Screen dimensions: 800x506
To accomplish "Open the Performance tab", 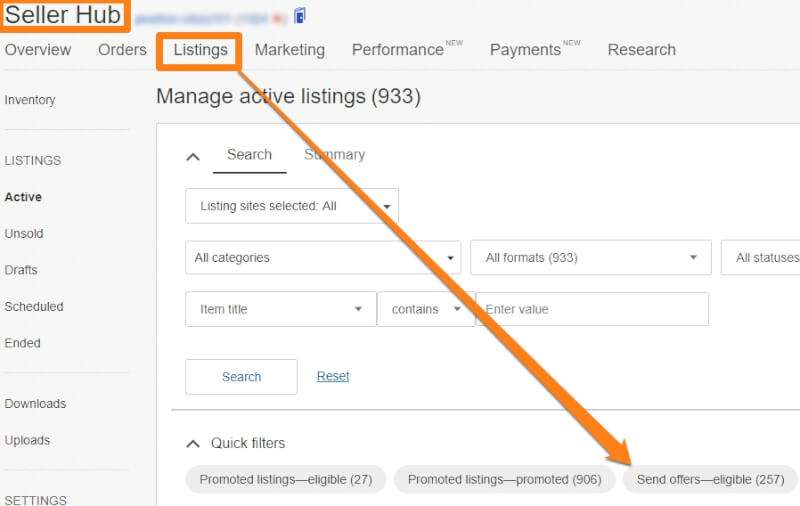I will [398, 50].
